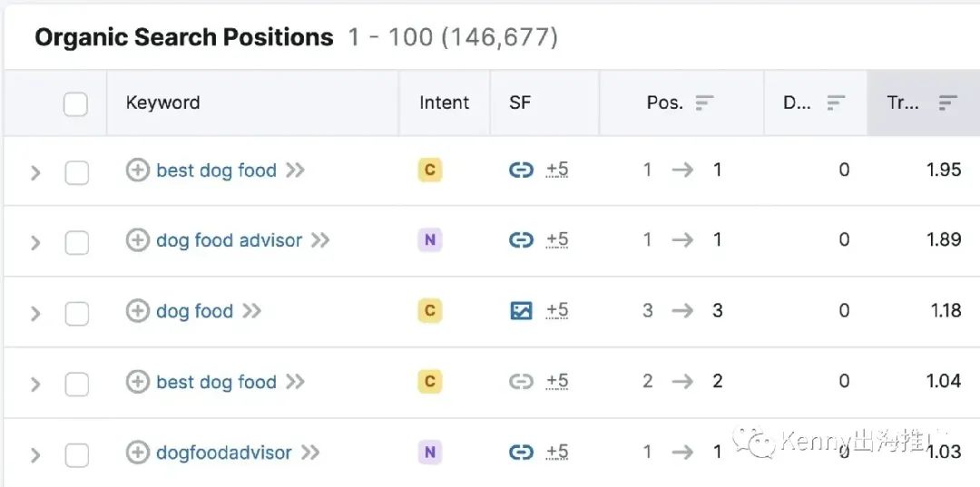980x487 pixels.
Task: Click the C intent badge in the 'dog food' row
Action: [430, 310]
